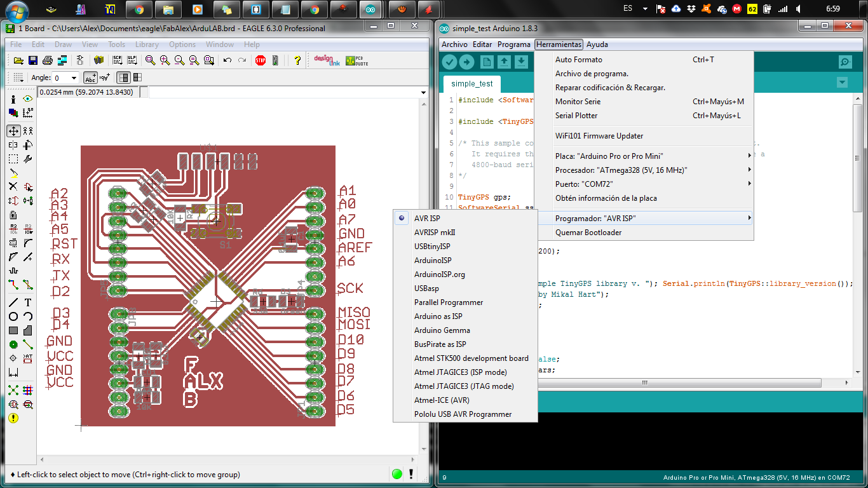Screen dimensions: 868x488
Task: Select USBasp programmer option
Action: (466, 288)
